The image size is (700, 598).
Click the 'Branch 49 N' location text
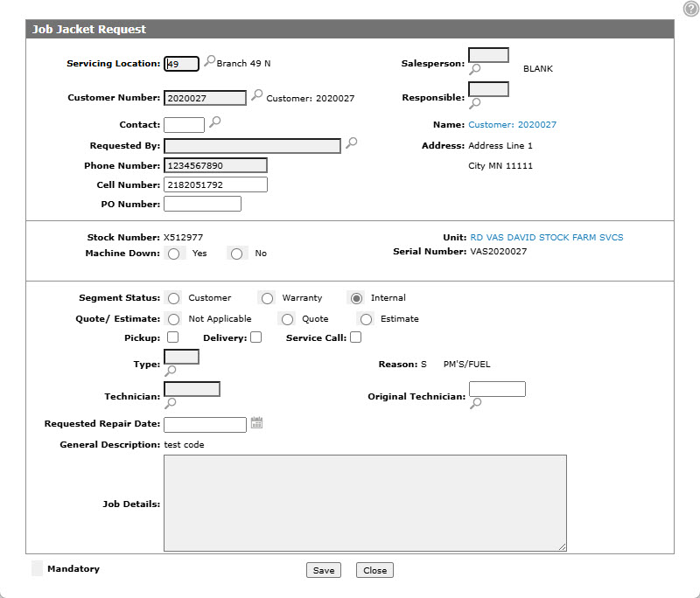(x=244, y=64)
